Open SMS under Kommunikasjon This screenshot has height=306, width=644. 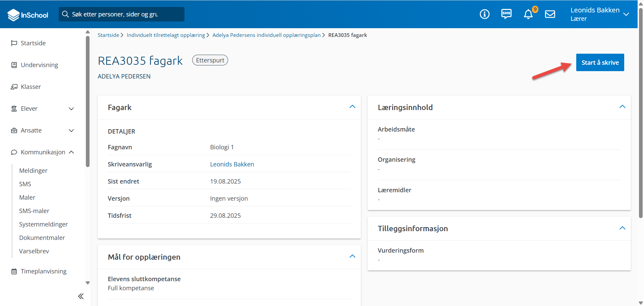25,184
